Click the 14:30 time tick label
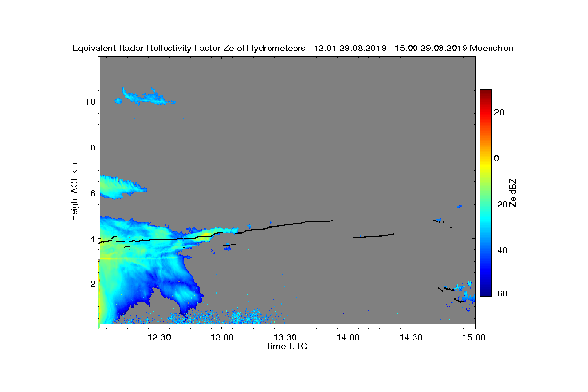Screen dimensions: 588x392 coord(411,337)
